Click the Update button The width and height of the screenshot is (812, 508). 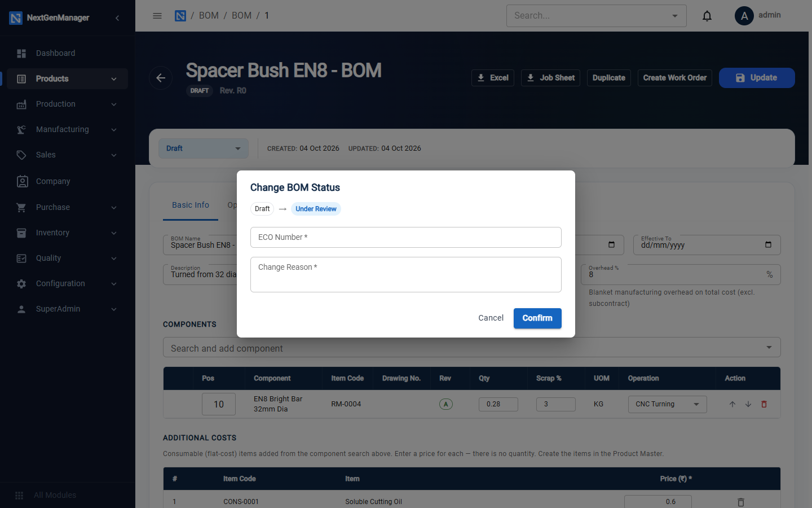tap(757, 78)
